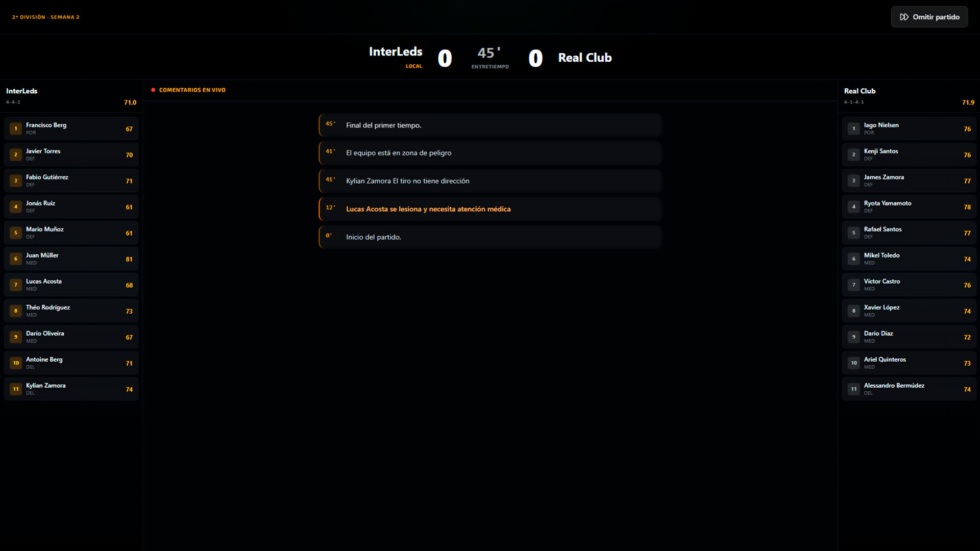980x551 pixels.
Task: Open Mikel Toledo's player row
Action: 909,259
